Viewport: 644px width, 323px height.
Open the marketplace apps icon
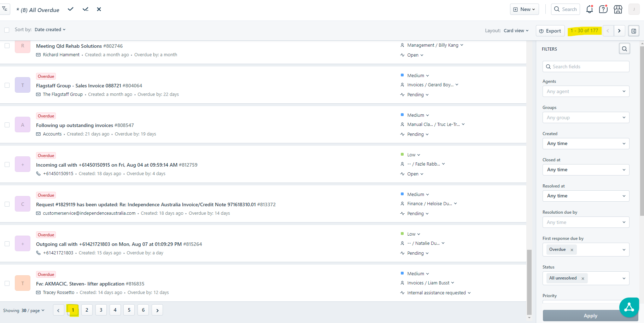tap(618, 9)
